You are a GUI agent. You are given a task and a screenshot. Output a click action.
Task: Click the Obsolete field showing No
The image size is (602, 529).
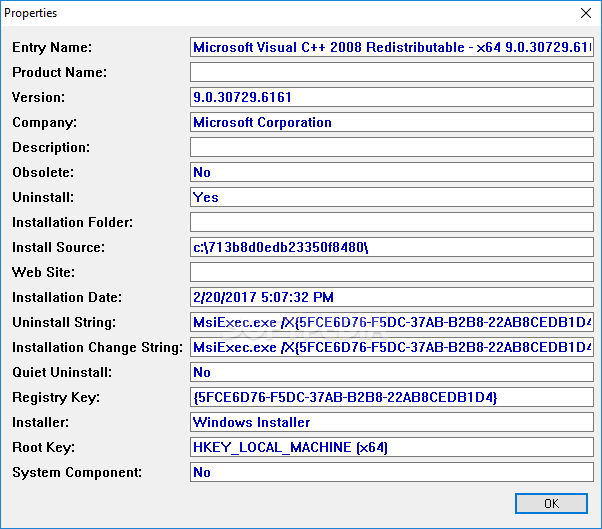(392, 172)
